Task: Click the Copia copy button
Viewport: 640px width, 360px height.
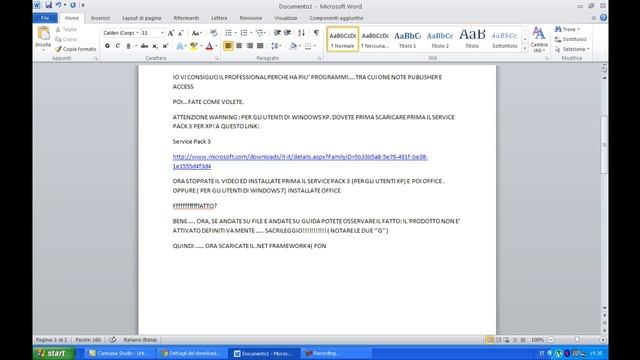Action: click(66, 39)
